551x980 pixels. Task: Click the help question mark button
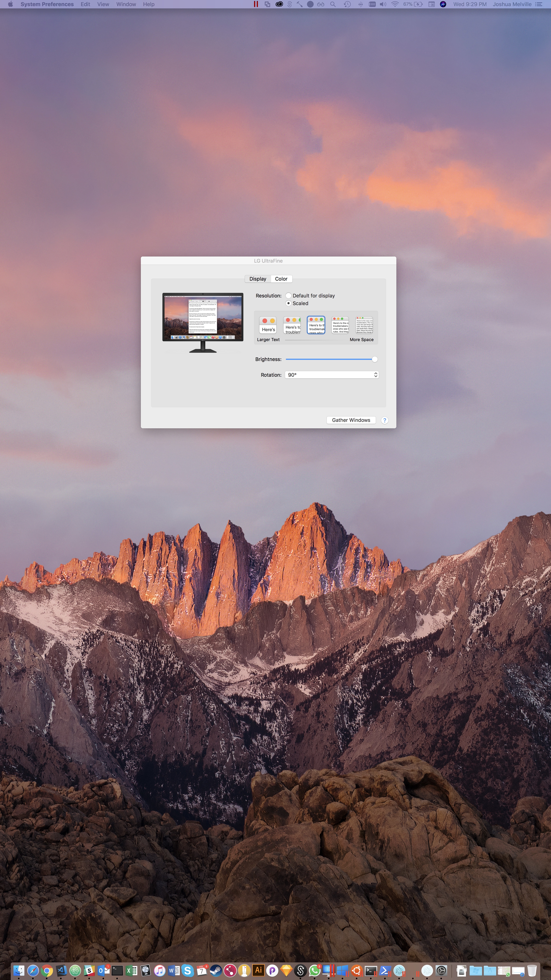[384, 420]
